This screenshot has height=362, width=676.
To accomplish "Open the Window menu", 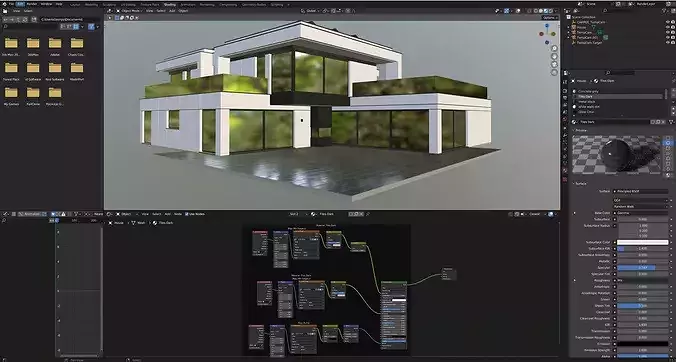I will 46,4.
